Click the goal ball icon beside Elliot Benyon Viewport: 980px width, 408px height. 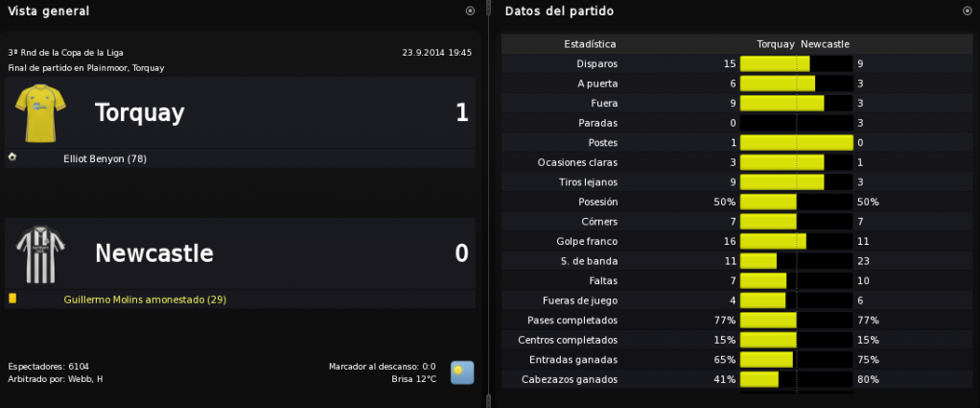pos(12,157)
